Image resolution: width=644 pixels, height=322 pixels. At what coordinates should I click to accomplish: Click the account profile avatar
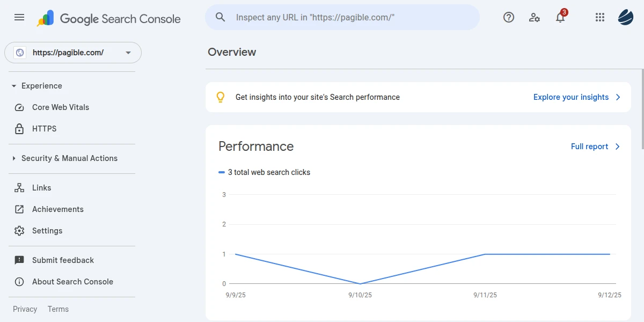click(x=626, y=17)
